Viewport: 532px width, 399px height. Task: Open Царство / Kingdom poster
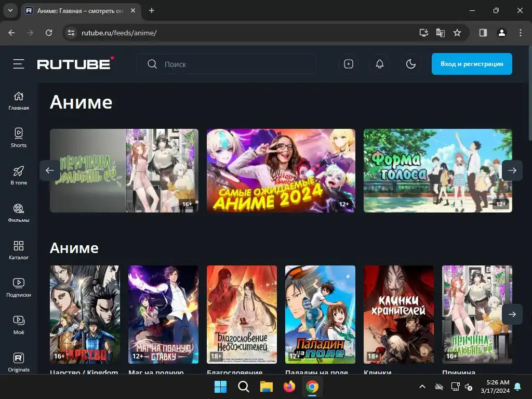(x=85, y=314)
